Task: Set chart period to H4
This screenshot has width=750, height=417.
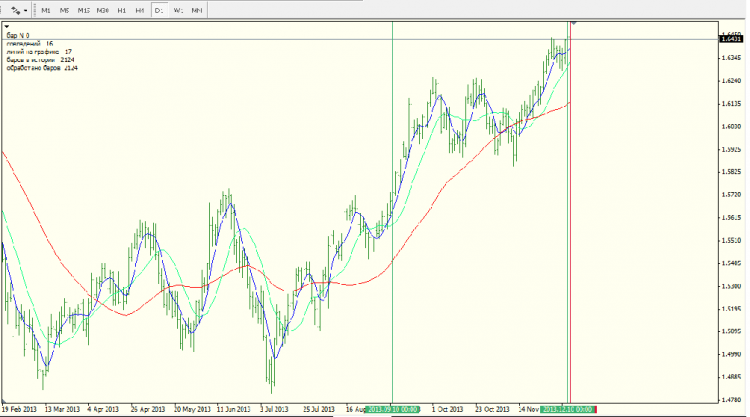Action: [x=139, y=9]
